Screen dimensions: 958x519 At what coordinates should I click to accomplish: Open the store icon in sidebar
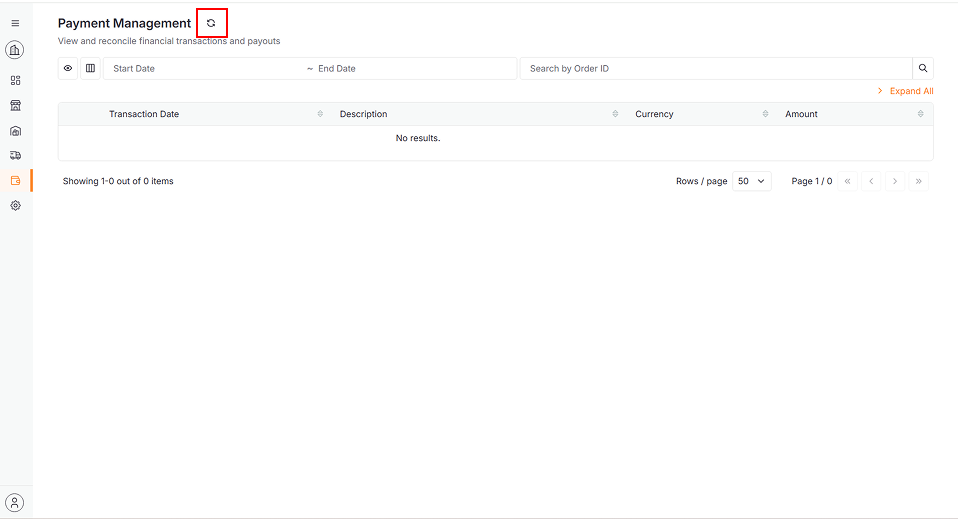(15, 105)
